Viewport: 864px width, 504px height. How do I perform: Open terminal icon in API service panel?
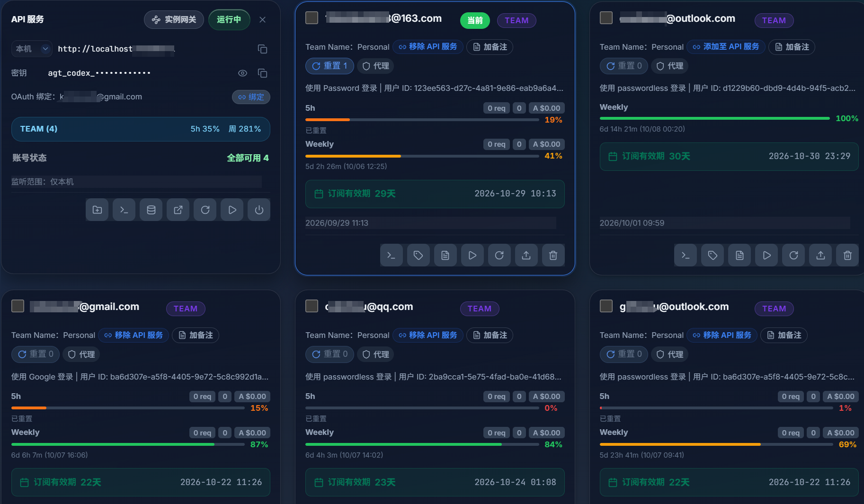tap(124, 210)
